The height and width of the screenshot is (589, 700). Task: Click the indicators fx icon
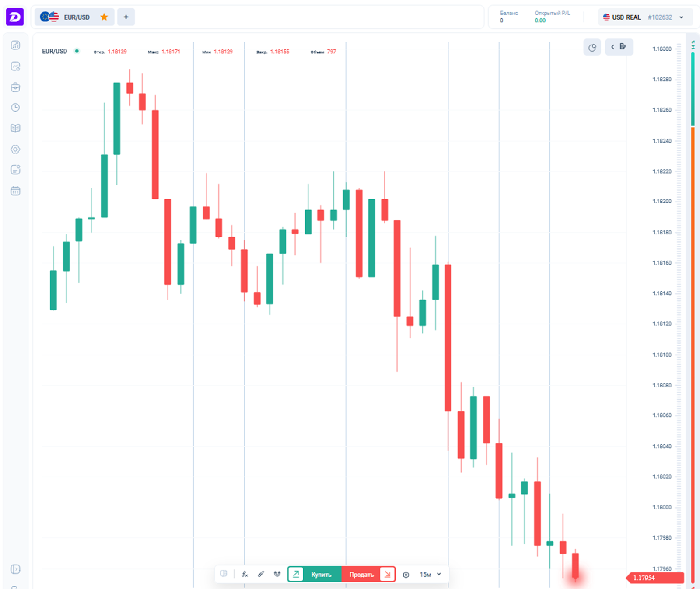coord(245,574)
